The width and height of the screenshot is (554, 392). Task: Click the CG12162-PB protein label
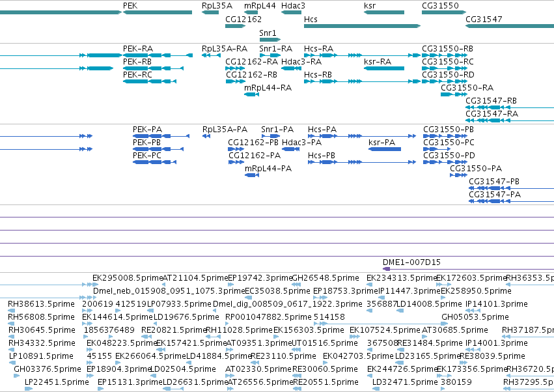pos(253,143)
